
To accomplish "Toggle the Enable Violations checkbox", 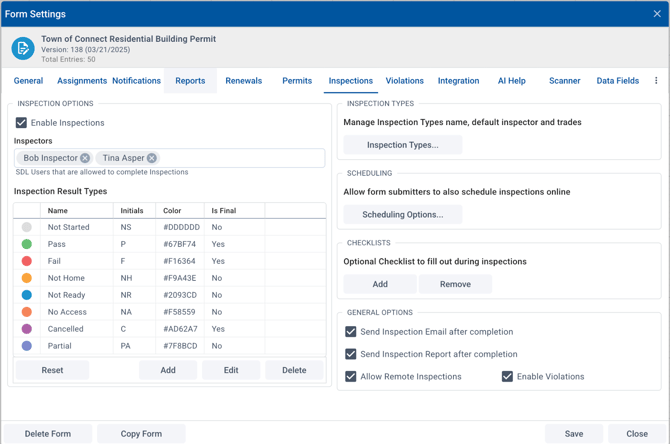I will (507, 377).
